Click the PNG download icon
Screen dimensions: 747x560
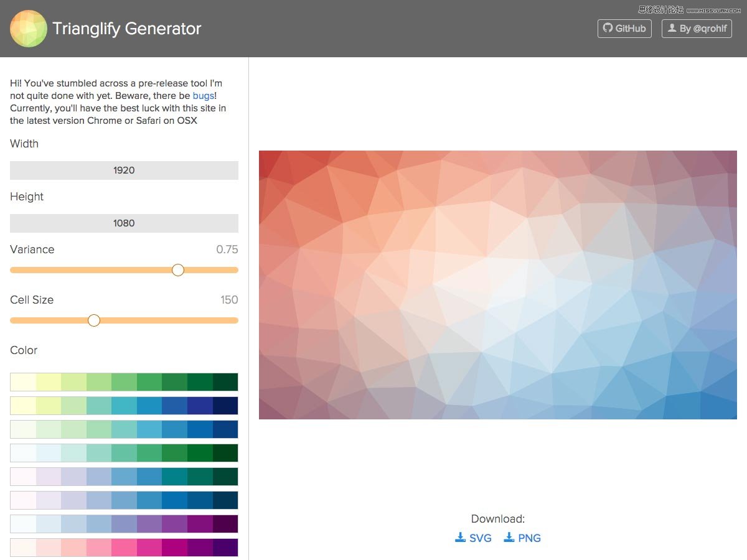click(509, 538)
